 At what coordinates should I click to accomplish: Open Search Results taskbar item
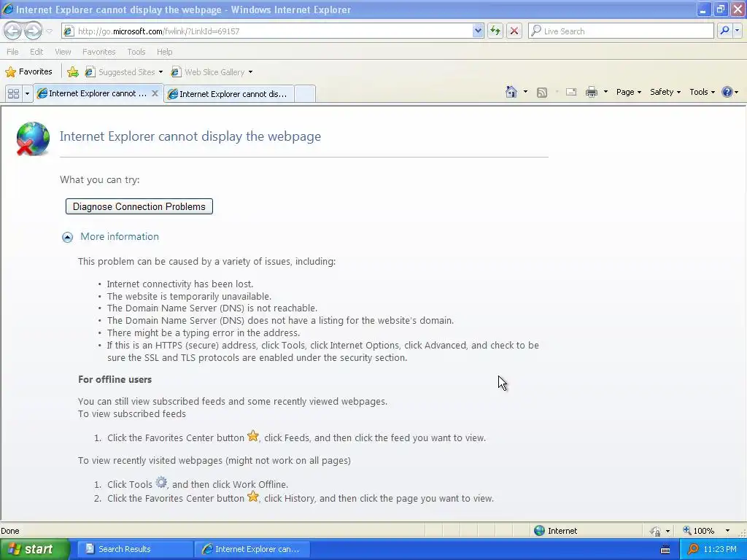point(133,549)
